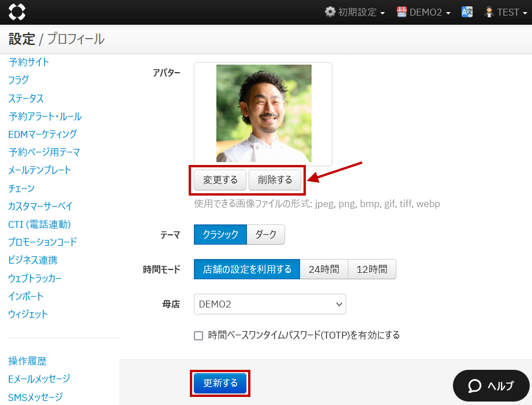The height and width of the screenshot is (405, 532).
Task: Open the language translation icon
Action: pos(467,12)
